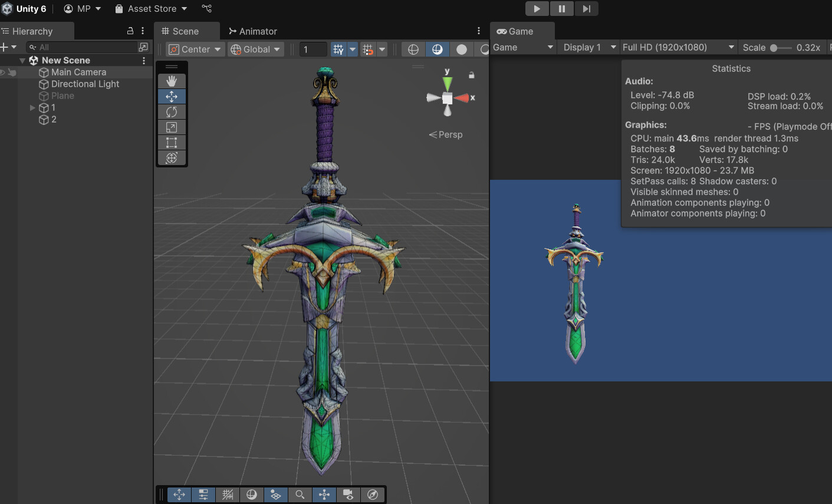Select the Directional Light in Hierarchy
The height and width of the screenshot is (504, 832).
[84, 84]
